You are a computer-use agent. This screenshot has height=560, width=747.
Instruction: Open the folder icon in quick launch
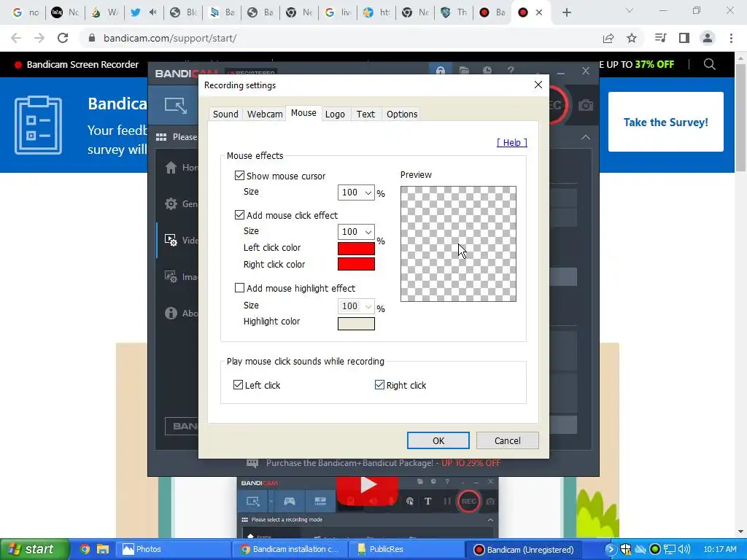(103, 549)
